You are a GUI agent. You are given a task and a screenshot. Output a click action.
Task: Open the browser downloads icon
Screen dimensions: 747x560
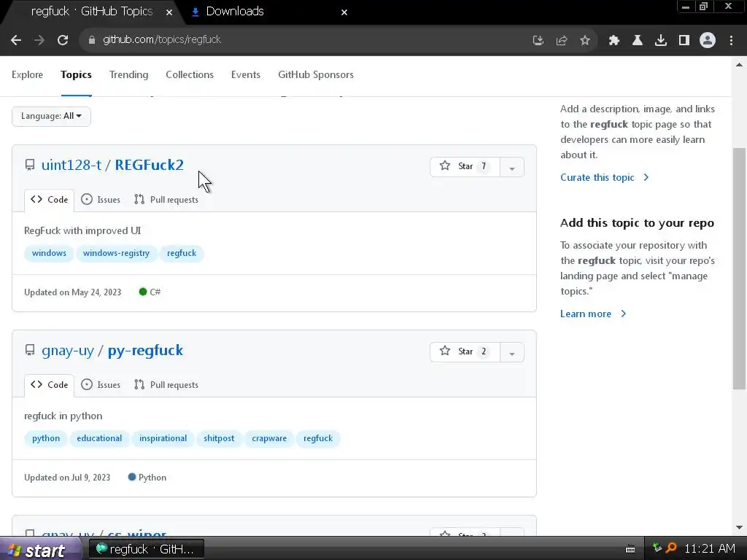pyautogui.click(x=661, y=41)
